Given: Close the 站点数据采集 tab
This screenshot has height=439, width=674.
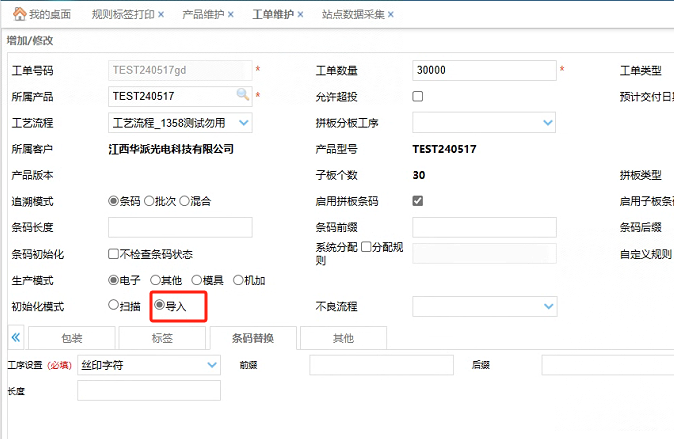Looking at the screenshot, I should [391, 15].
